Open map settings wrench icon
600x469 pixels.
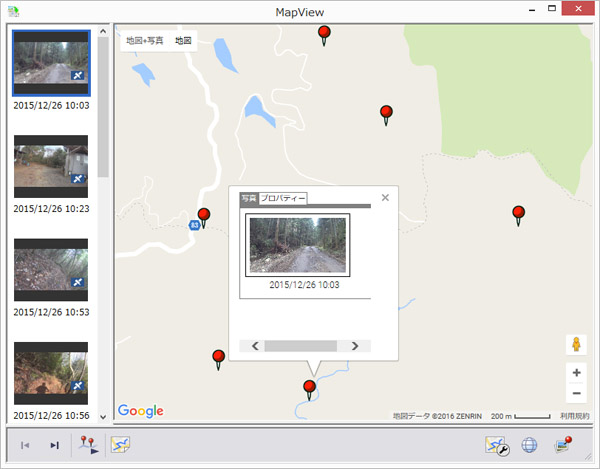coord(497,445)
